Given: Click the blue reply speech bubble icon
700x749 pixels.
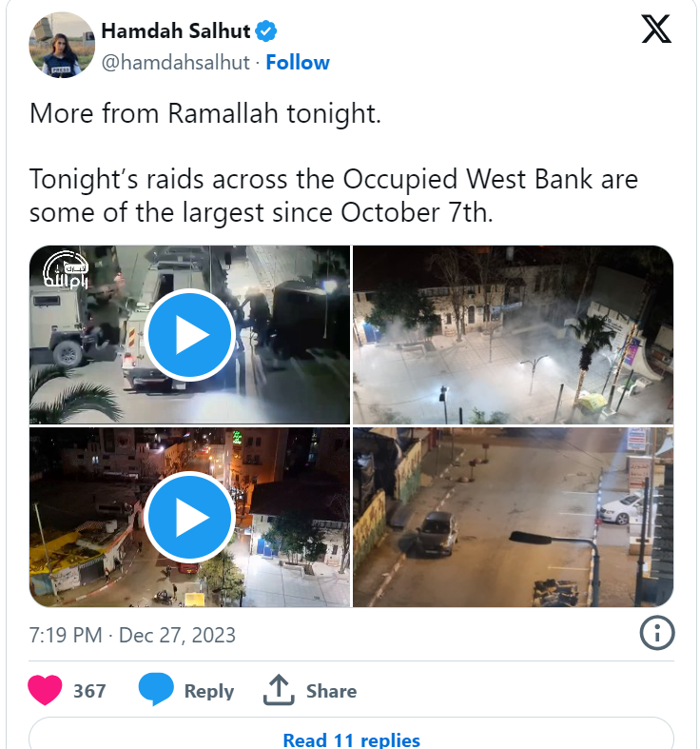Looking at the screenshot, I should click(x=156, y=689).
